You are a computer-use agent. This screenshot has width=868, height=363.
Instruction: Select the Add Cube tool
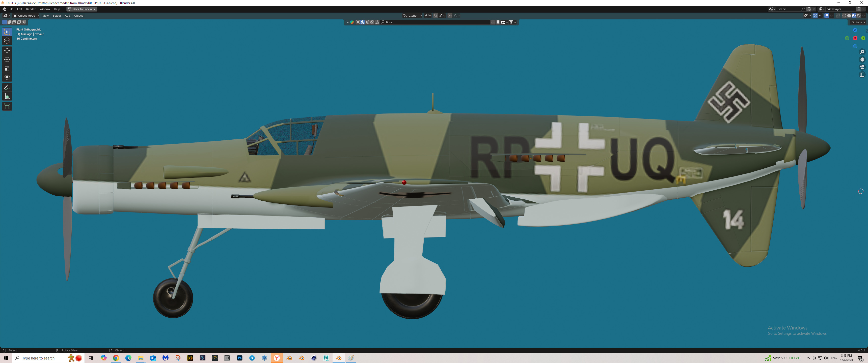pyautogui.click(x=7, y=106)
